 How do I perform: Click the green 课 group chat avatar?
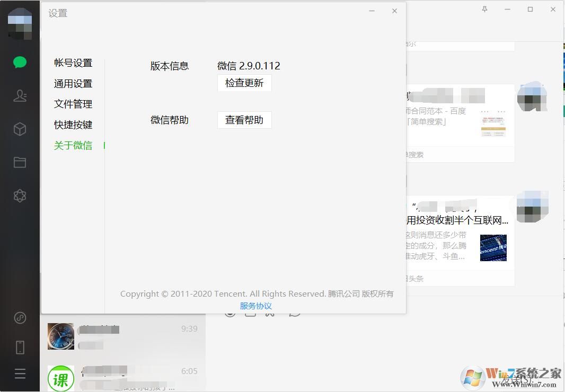point(60,378)
